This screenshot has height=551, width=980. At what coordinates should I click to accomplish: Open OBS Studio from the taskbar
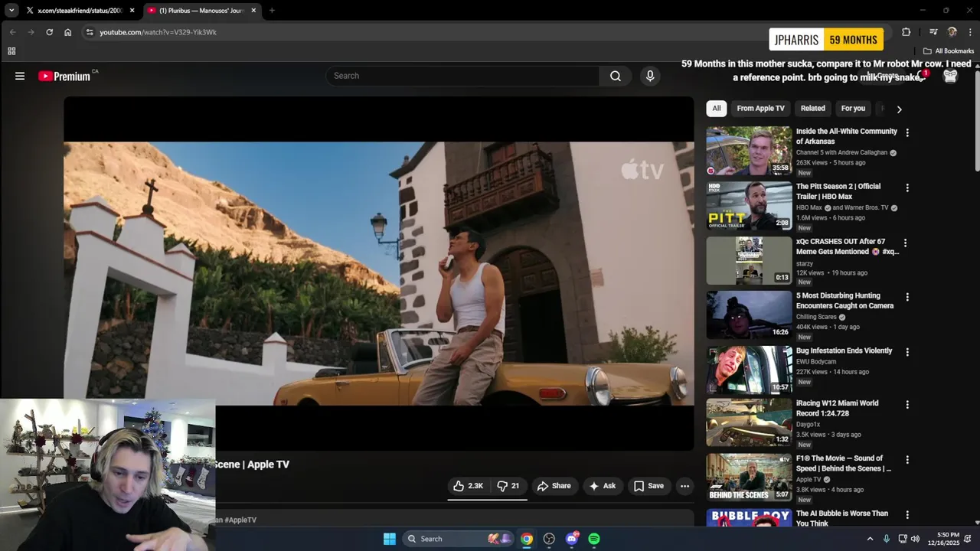point(549,539)
